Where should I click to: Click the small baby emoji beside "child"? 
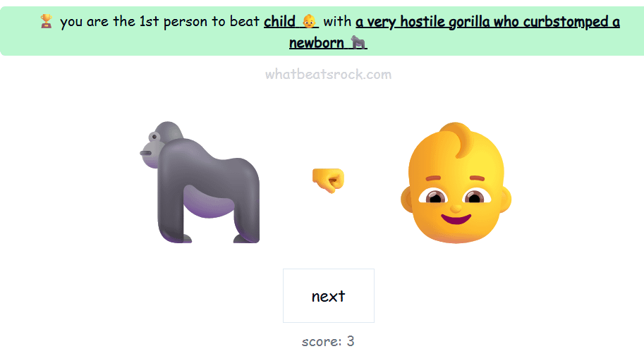309,21
